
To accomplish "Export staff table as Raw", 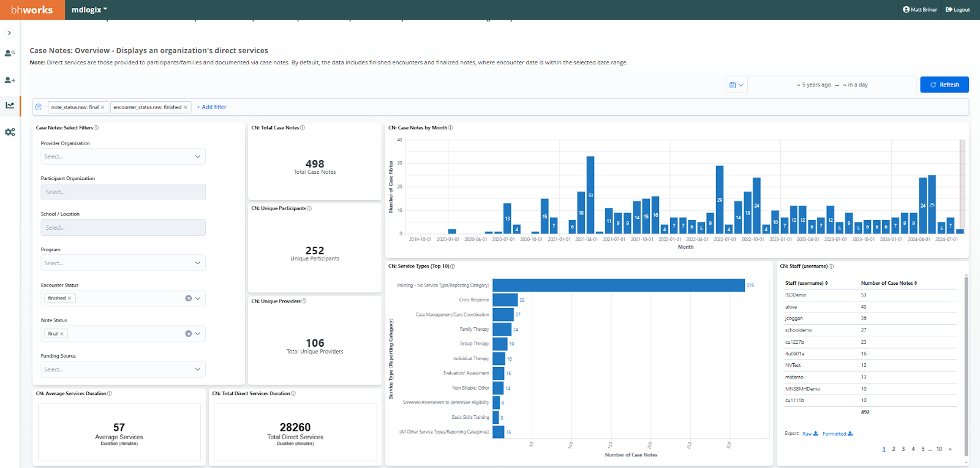I will [810, 434].
